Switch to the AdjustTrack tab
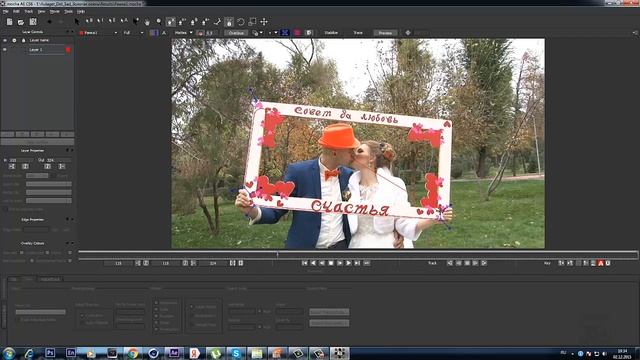 [x=50, y=279]
